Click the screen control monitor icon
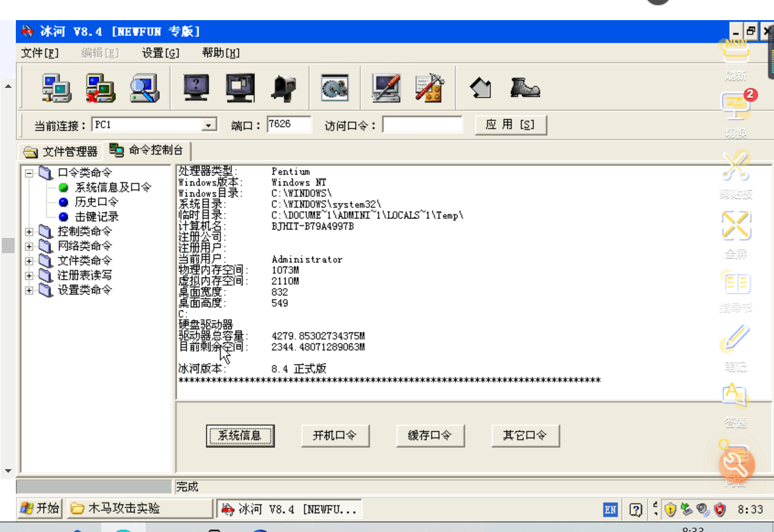Image resolution: width=774 pixels, height=532 pixels. click(x=240, y=88)
